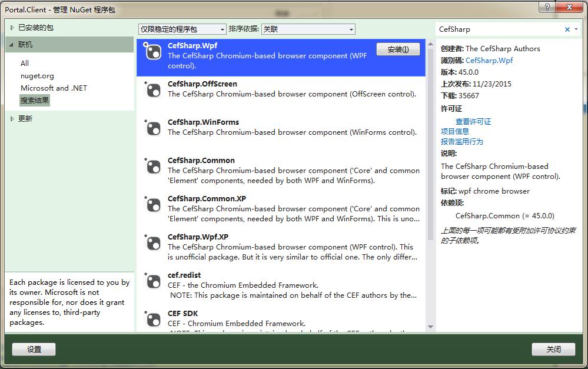Install the CefSharp.Wpf package

pos(398,50)
